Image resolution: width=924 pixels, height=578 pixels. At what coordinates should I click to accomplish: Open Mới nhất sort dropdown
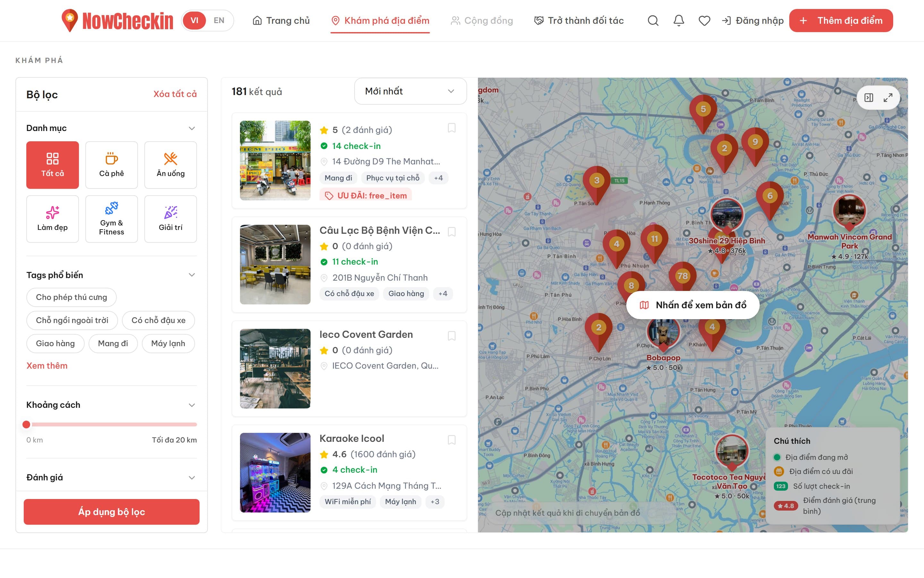pyautogui.click(x=410, y=92)
